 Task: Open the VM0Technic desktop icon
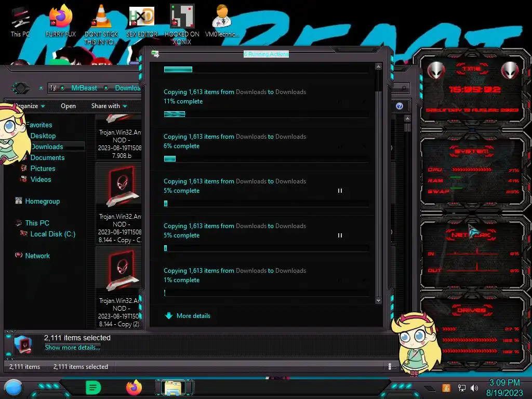click(222, 21)
